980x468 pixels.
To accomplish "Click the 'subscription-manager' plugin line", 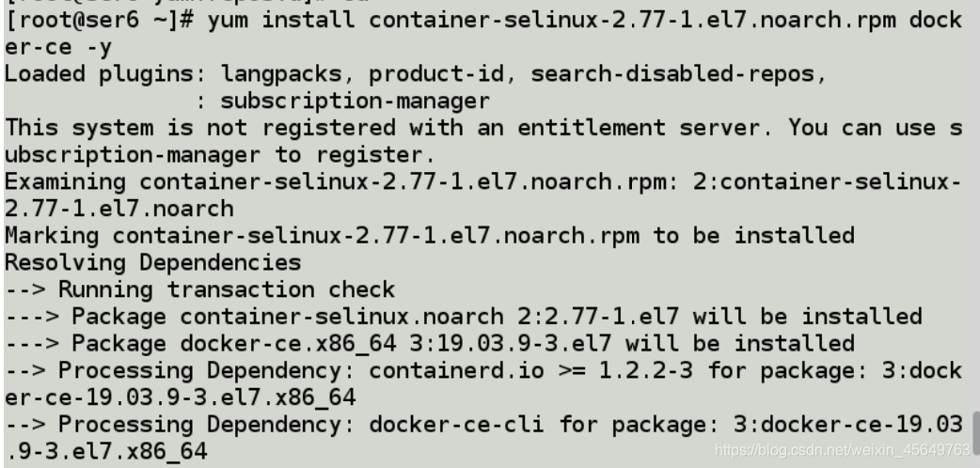I will (x=355, y=101).
